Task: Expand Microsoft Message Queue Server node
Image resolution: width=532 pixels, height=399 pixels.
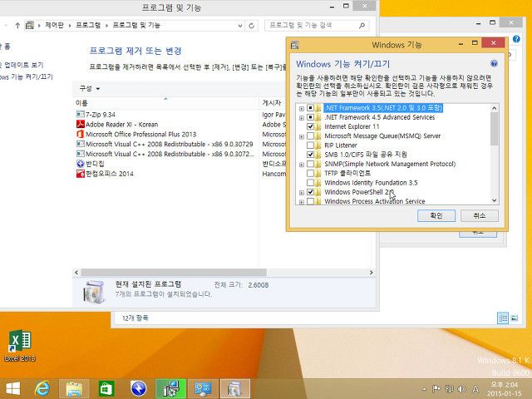Action: [x=301, y=136]
